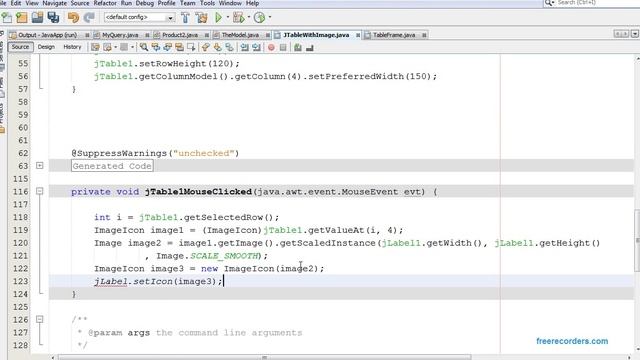Open Debug Project dropdown arrow
Viewport: 640px width, 360px height.
pos(248,18)
